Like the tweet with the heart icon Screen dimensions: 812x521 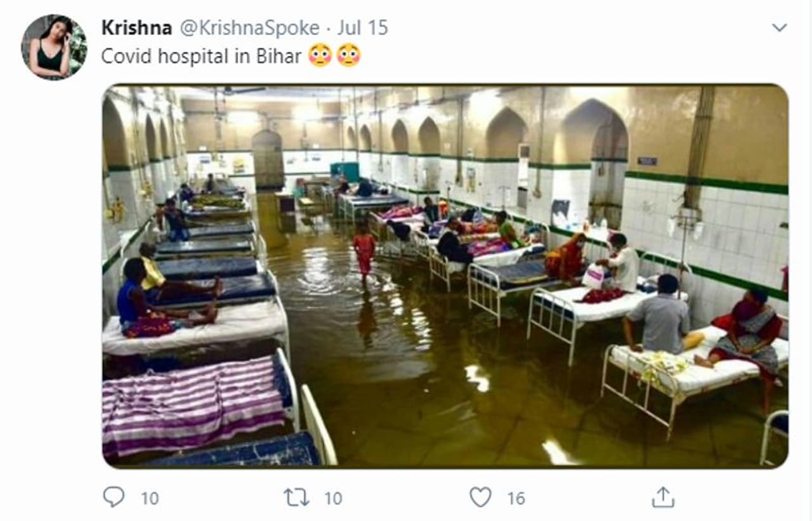click(x=480, y=497)
